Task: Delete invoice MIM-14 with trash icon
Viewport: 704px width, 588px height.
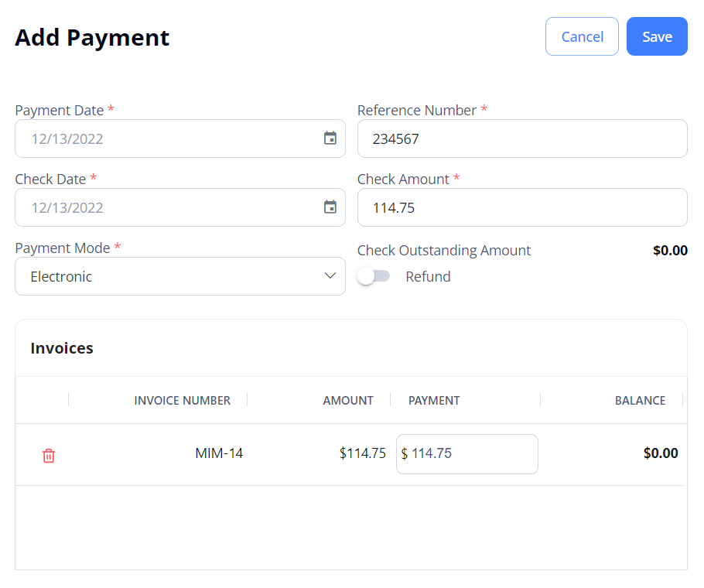Action: click(49, 455)
